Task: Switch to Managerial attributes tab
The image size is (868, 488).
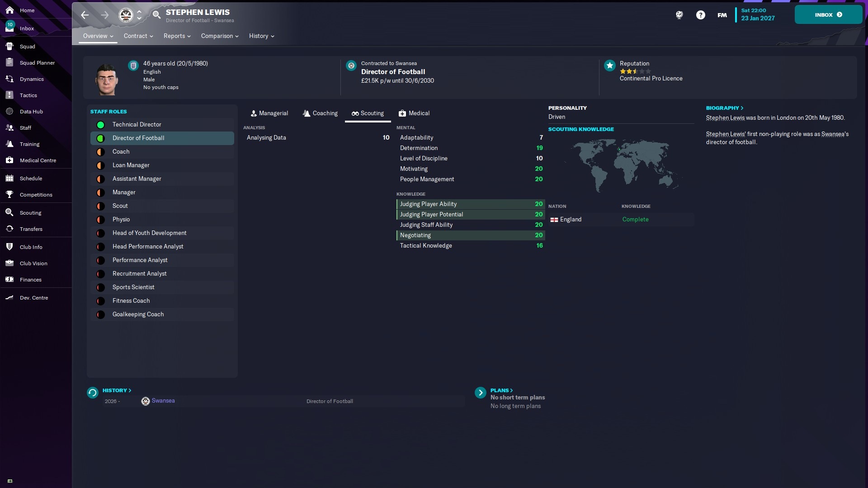Action: (269, 113)
